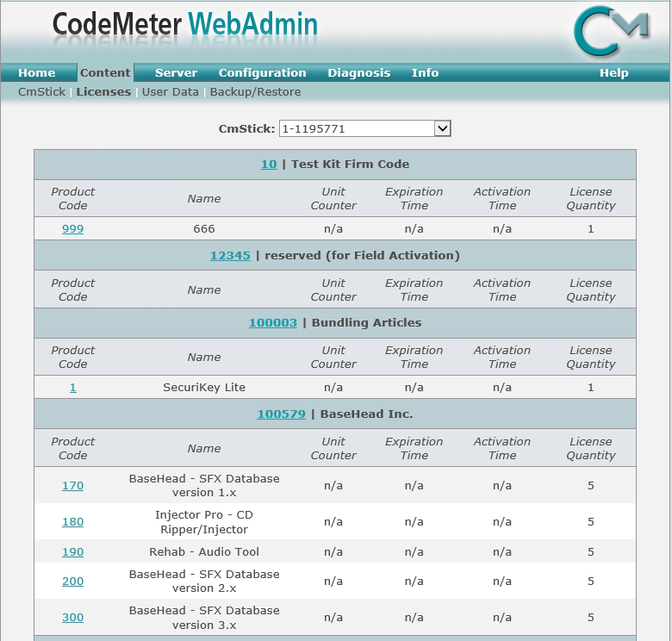Click Activation Time n/a in row 300

502,617
